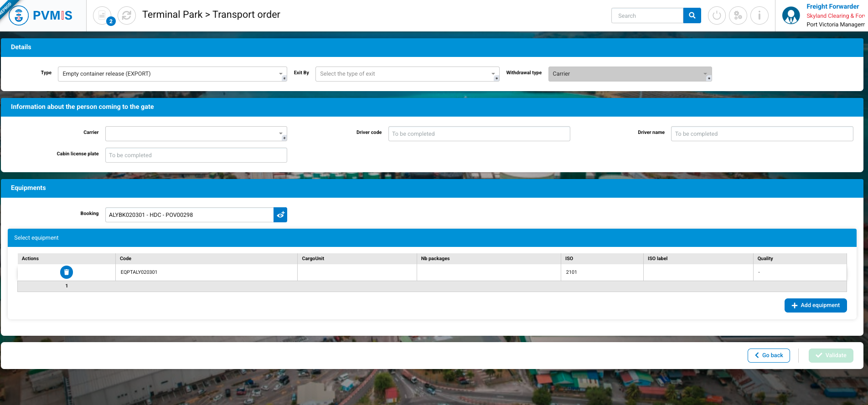Click into the Driver code field
The image size is (868, 405).
click(x=479, y=134)
